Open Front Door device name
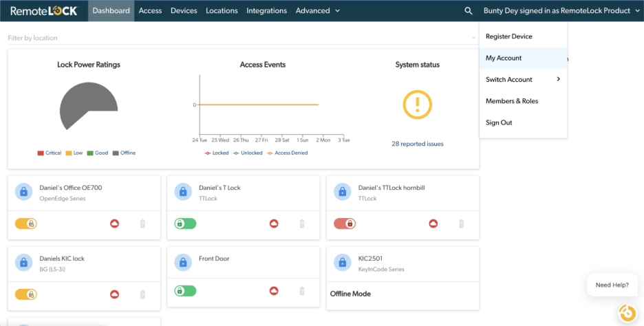The image size is (644, 326). (214, 259)
